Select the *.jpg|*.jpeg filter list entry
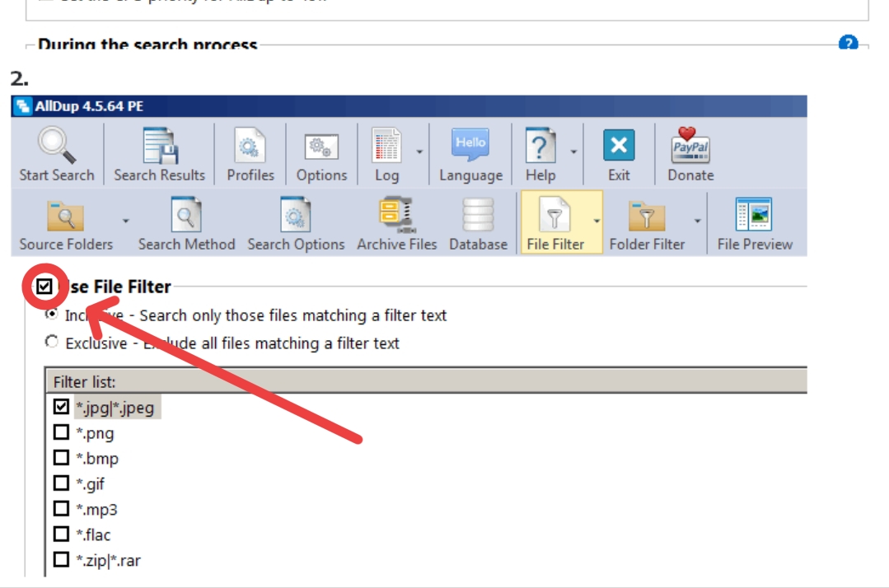 115,408
